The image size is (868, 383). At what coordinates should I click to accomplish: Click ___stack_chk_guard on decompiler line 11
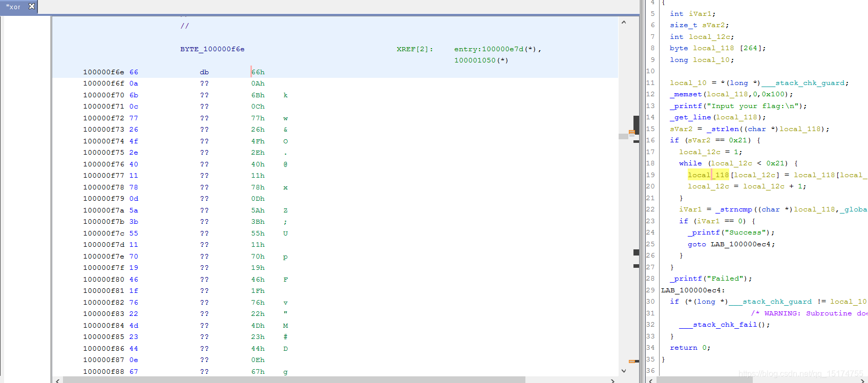(x=802, y=83)
